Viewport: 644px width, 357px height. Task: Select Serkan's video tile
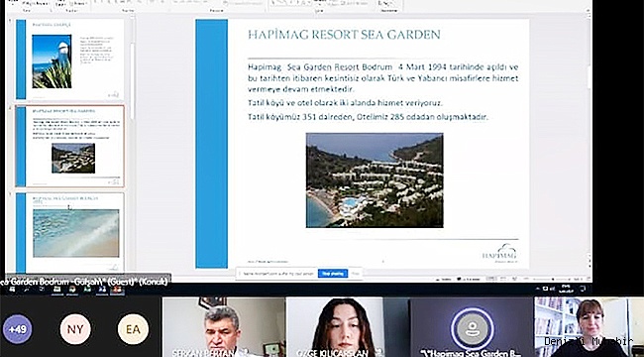tap(224, 327)
